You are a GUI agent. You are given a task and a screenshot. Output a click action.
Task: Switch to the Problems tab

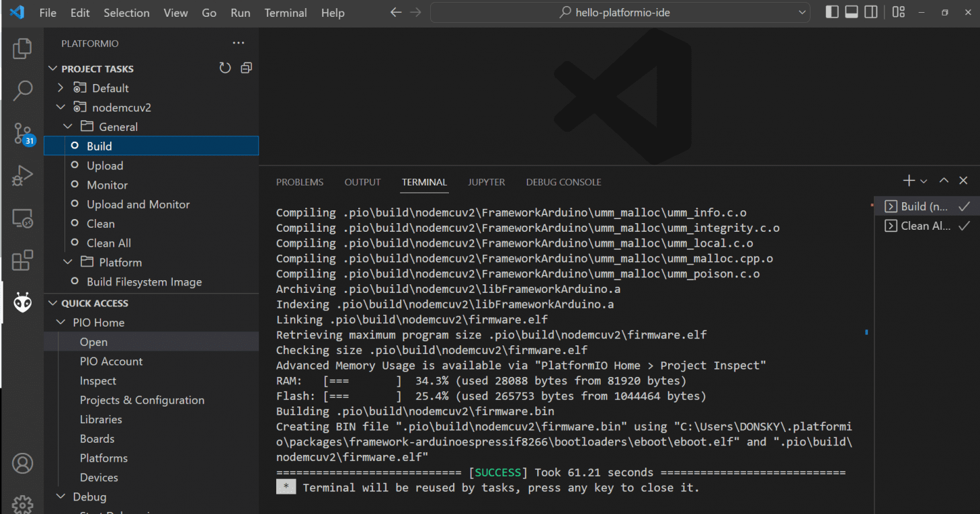tap(299, 182)
